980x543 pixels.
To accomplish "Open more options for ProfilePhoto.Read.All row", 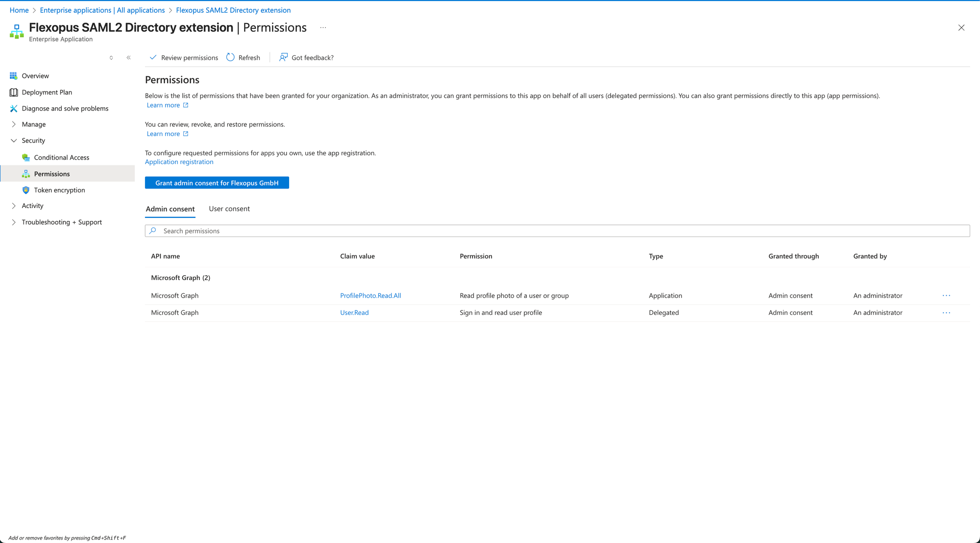I will [x=946, y=296].
